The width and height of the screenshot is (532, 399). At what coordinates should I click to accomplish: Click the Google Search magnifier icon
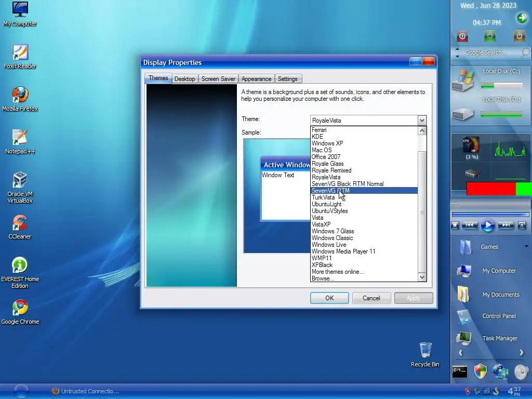525,52
